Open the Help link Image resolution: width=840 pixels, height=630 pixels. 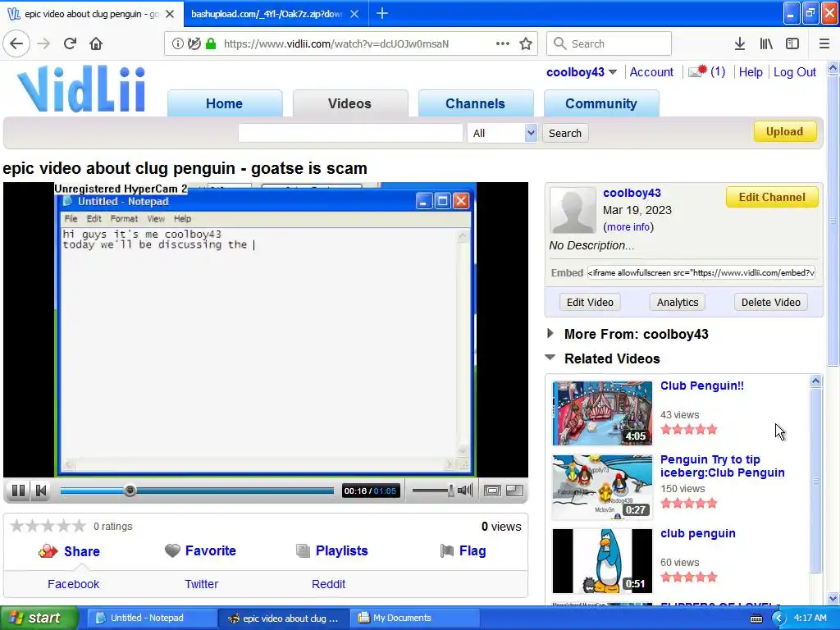[751, 72]
